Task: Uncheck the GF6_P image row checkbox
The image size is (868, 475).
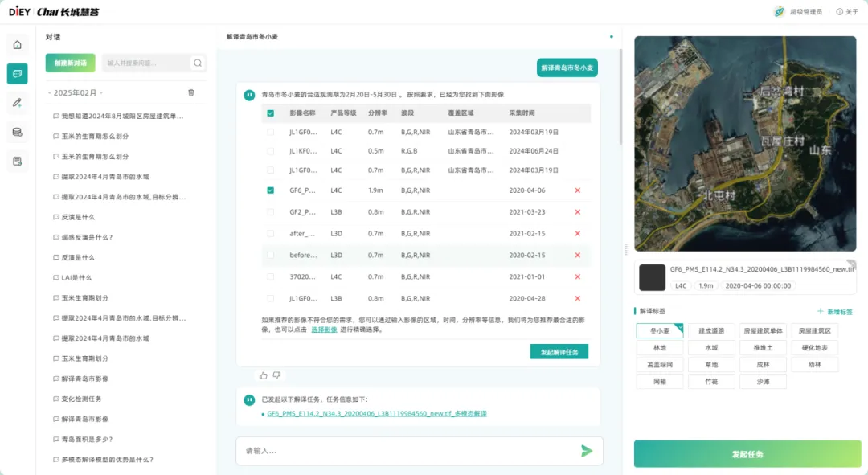Action: point(271,190)
